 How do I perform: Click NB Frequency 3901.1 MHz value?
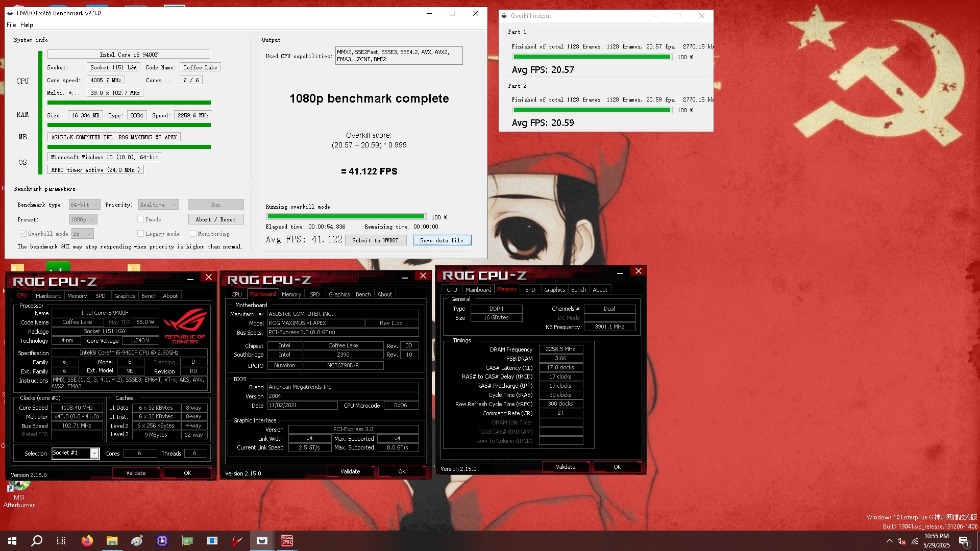[x=609, y=327]
